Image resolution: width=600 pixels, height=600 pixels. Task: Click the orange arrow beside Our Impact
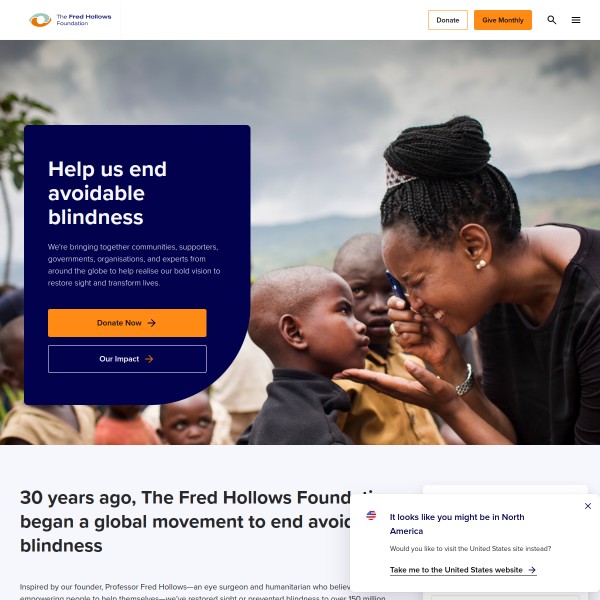149,359
